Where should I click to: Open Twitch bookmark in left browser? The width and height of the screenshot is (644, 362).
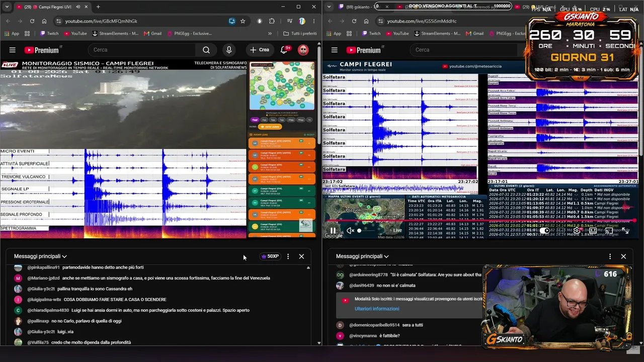coord(49,34)
